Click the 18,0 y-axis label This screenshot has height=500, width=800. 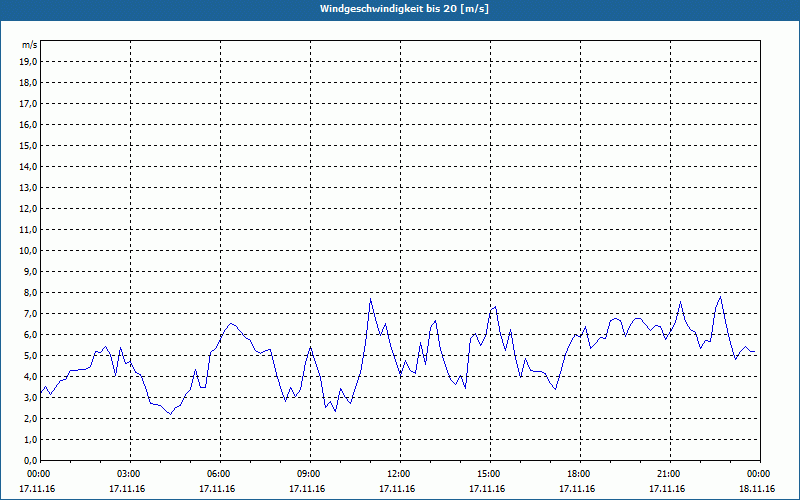28,83
